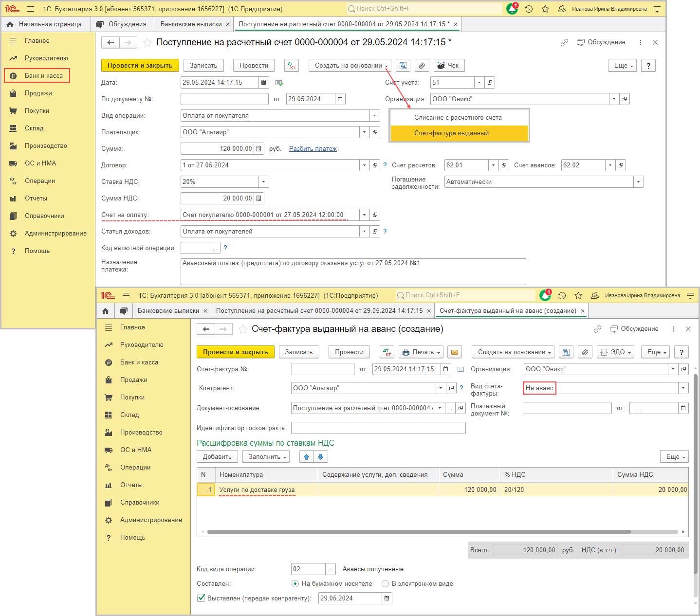This screenshot has height=616, width=700.
Task: Open notifications bell in the receipt window
Action: point(512,9)
